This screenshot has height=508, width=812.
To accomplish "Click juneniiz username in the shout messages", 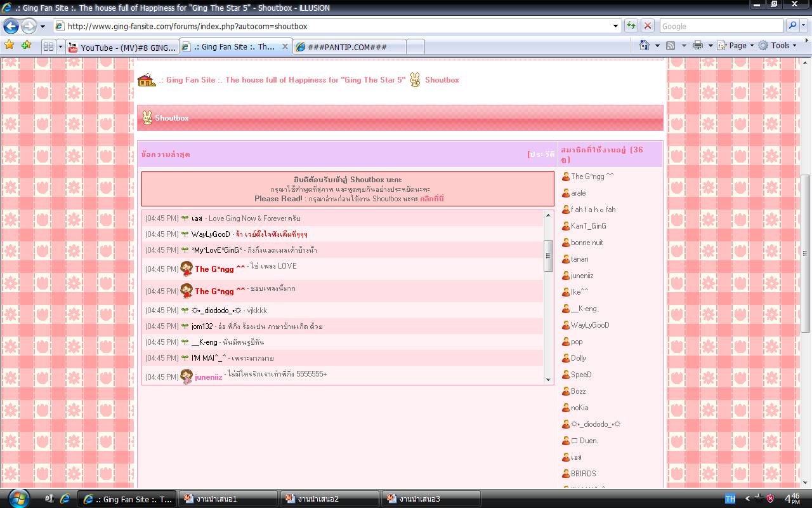I will tap(209, 377).
